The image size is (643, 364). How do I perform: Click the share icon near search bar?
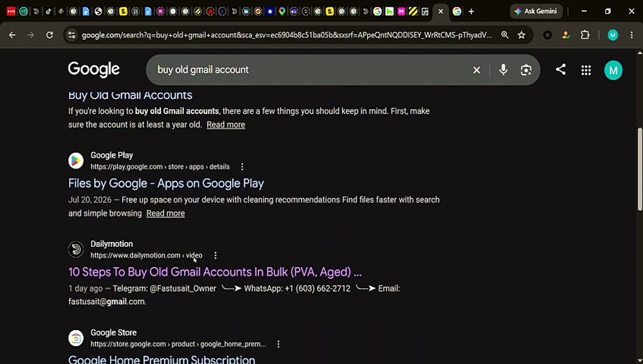tap(561, 70)
